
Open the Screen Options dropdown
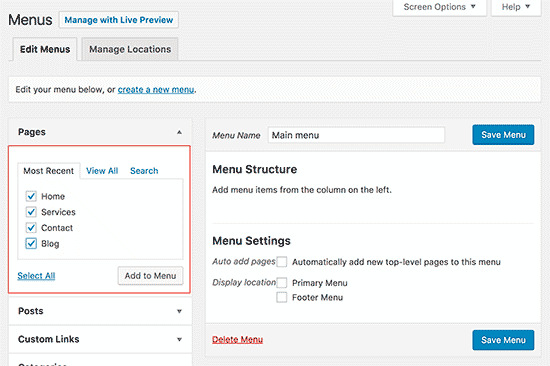(440, 7)
